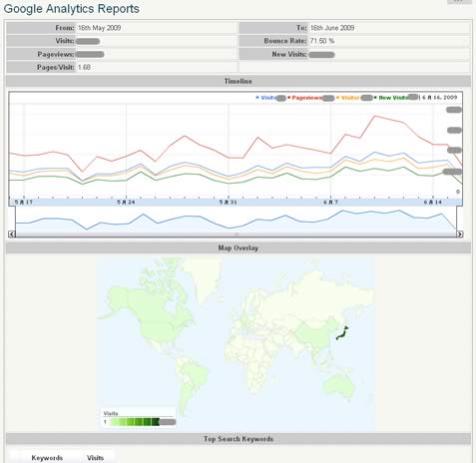The height and width of the screenshot is (463, 476).
Task: Click the 5月31 date marker on timeline
Action: pos(229,202)
